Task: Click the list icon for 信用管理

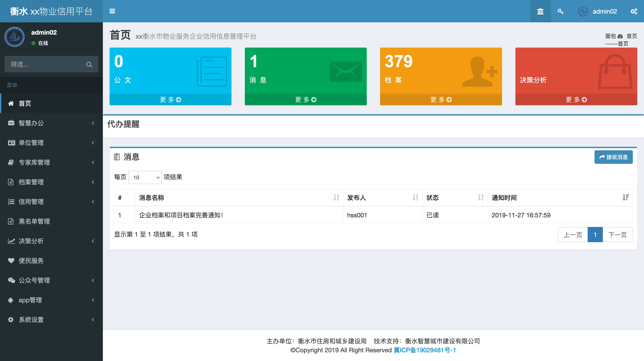Action: coord(11,201)
